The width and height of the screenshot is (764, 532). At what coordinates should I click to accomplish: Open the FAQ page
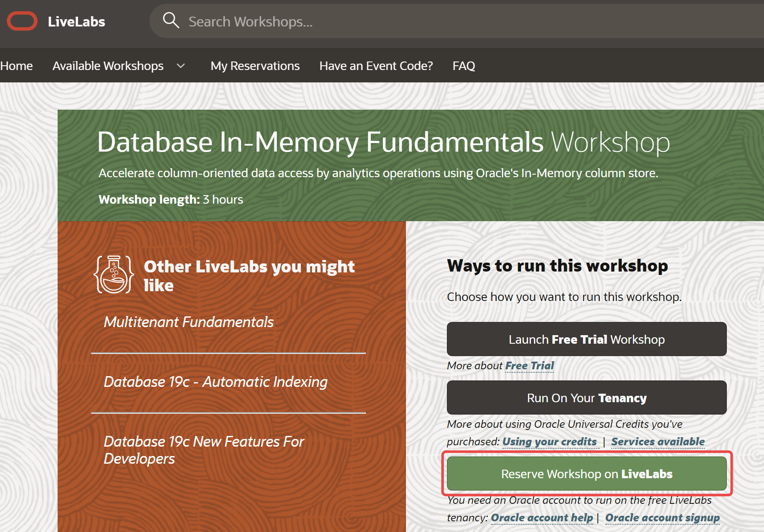click(464, 66)
